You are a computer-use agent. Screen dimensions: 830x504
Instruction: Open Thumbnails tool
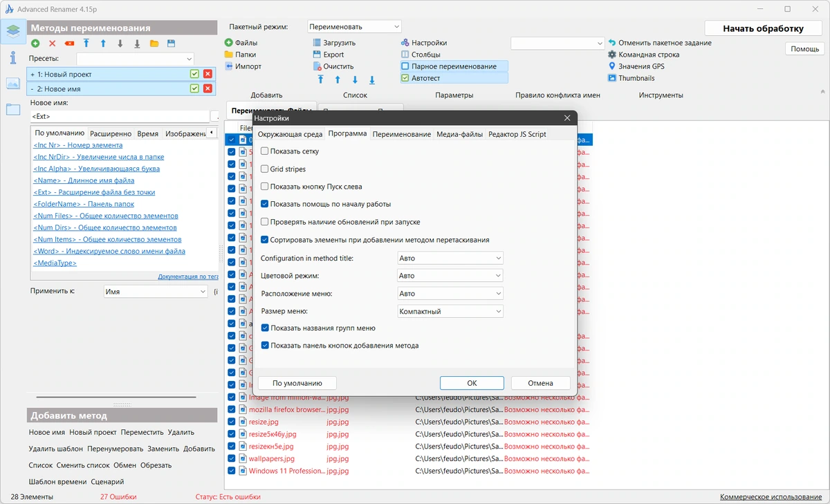click(631, 78)
